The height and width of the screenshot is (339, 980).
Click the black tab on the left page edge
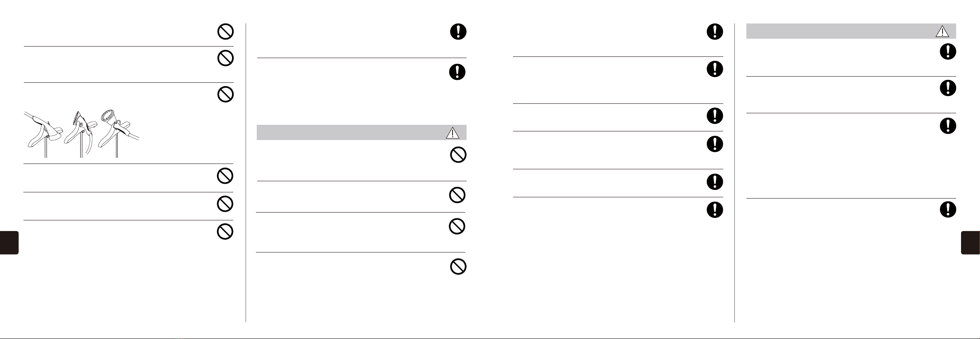click(9, 243)
